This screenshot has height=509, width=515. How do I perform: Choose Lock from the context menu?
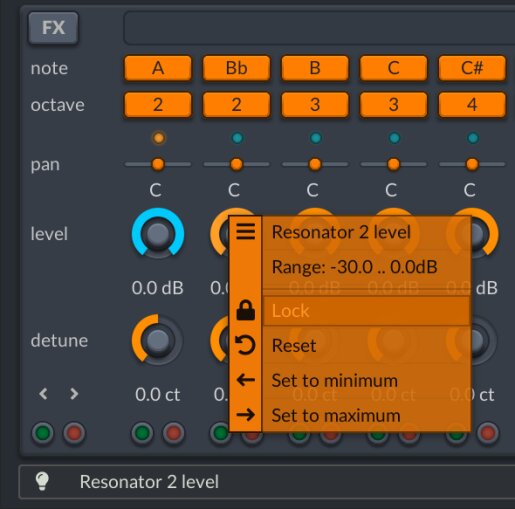pos(367,311)
